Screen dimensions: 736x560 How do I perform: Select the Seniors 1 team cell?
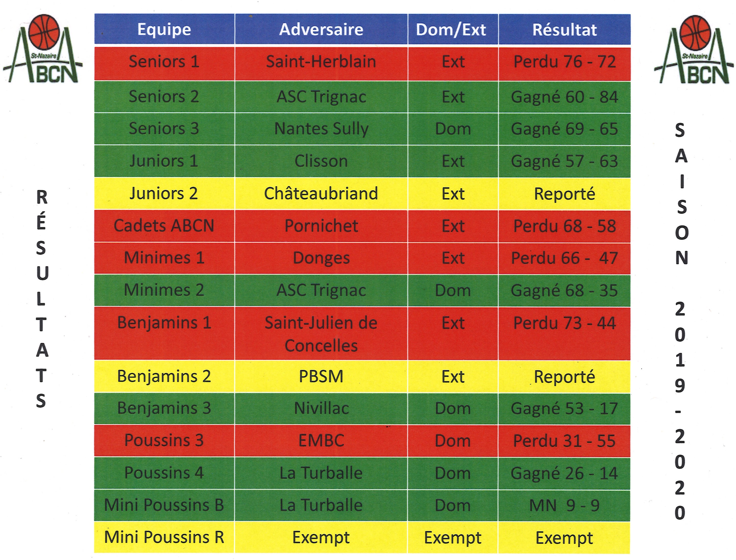[x=164, y=62]
